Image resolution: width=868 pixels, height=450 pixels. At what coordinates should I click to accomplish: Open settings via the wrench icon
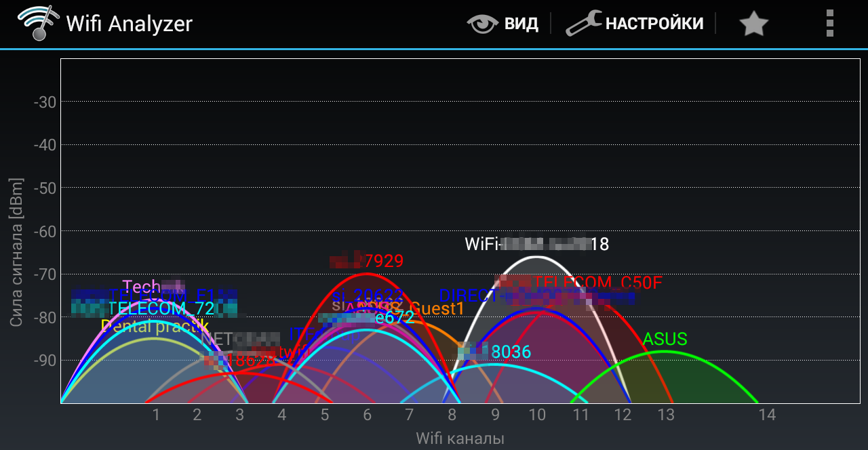[x=583, y=24]
